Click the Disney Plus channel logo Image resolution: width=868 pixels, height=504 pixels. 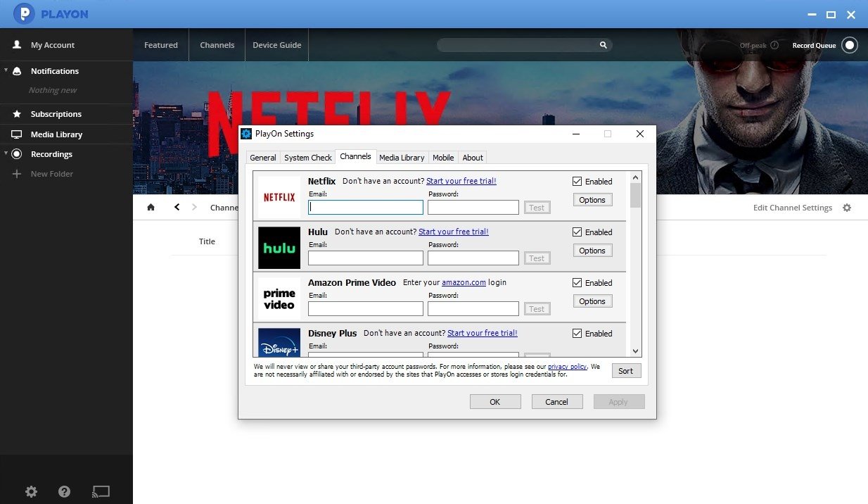[x=279, y=342]
